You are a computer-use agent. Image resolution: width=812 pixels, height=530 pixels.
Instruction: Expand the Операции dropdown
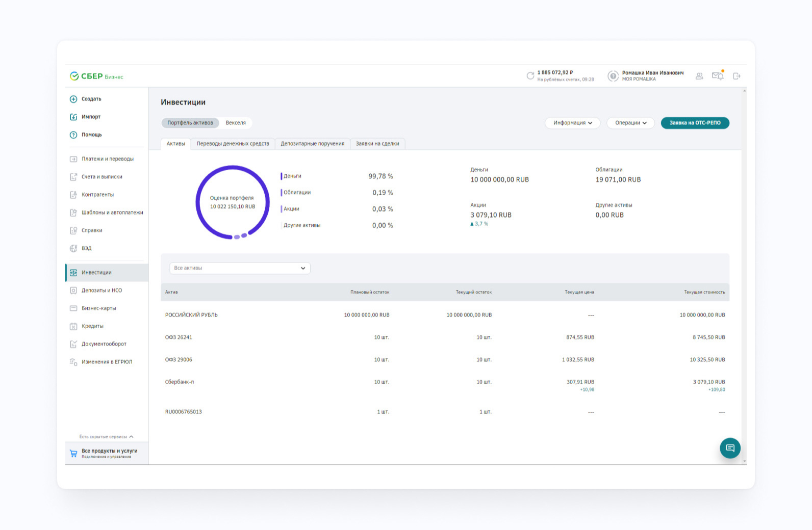(x=630, y=123)
